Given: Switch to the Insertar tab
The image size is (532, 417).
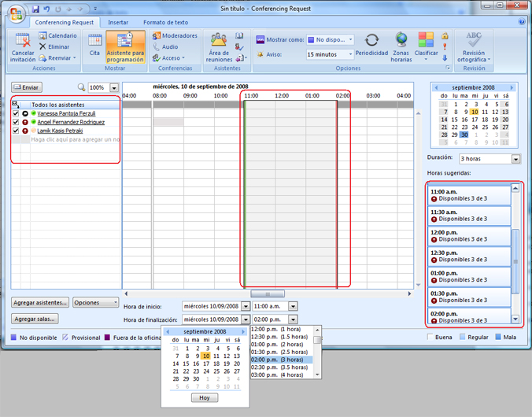Looking at the screenshot, I should click(118, 22).
